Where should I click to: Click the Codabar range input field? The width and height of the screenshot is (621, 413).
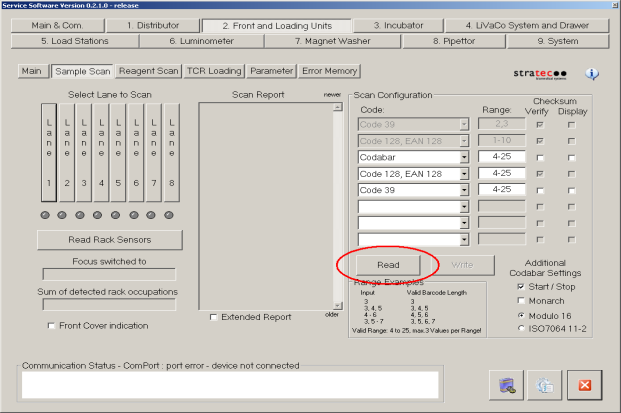coord(501,157)
